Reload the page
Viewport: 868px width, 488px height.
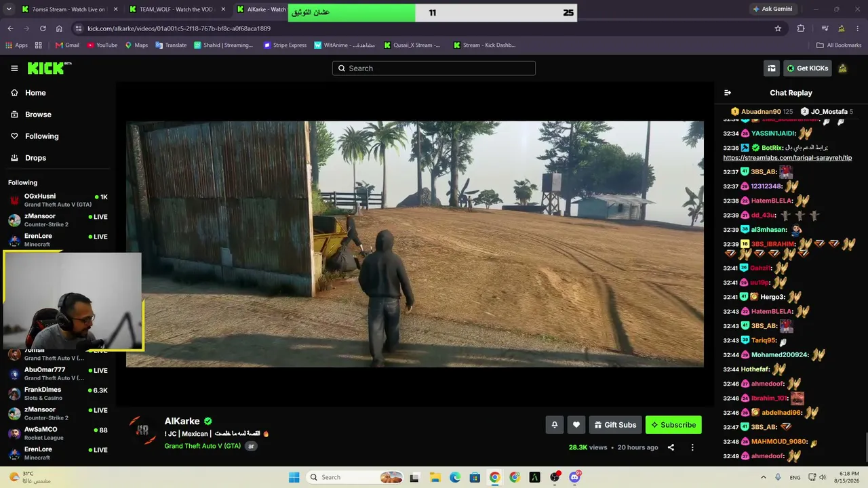tap(43, 28)
